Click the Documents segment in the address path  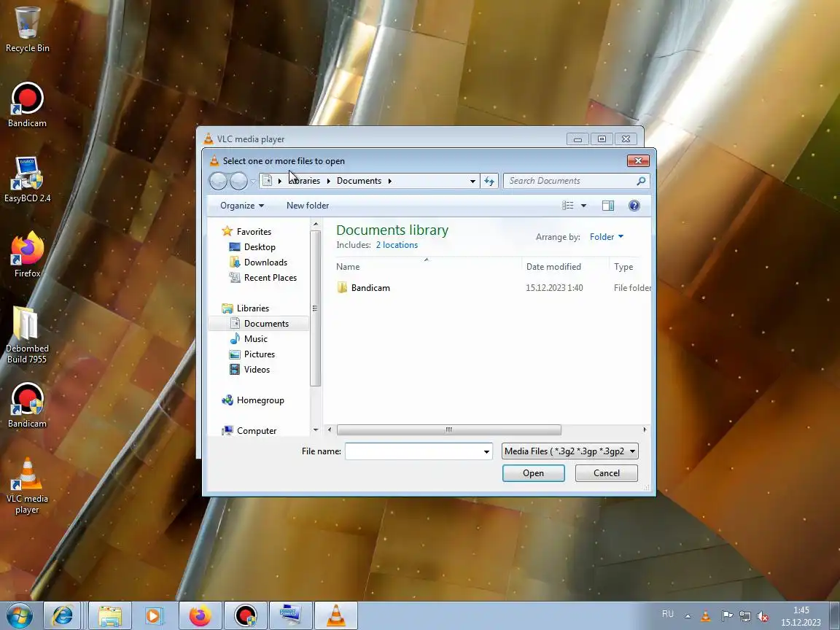[359, 181]
